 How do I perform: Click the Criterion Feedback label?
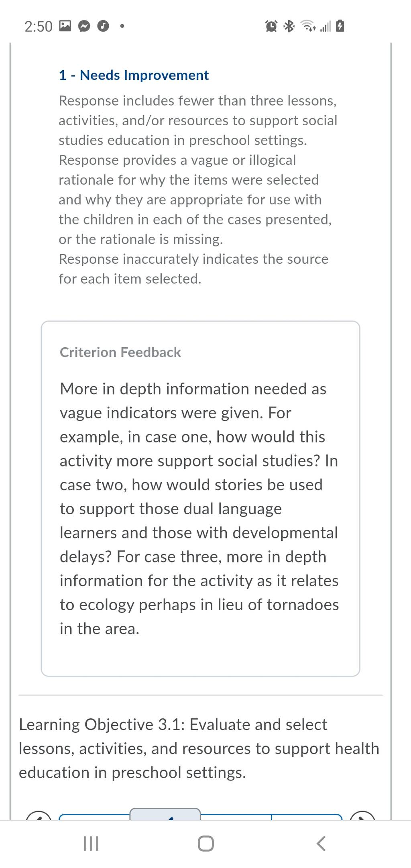[120, 352]
